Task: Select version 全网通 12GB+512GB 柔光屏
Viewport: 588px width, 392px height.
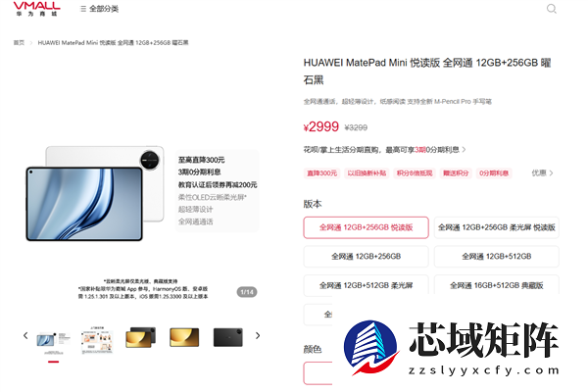Action: coord(366,285)
